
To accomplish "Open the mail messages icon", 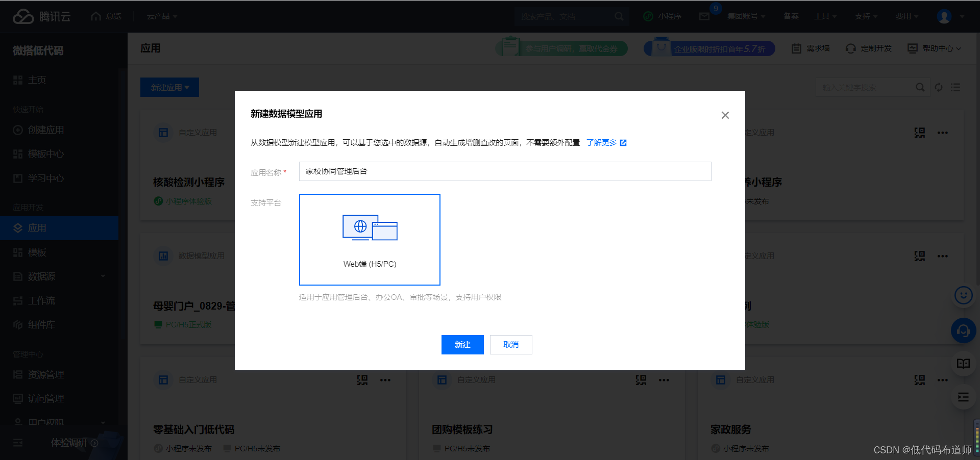I will pos(704,16).
